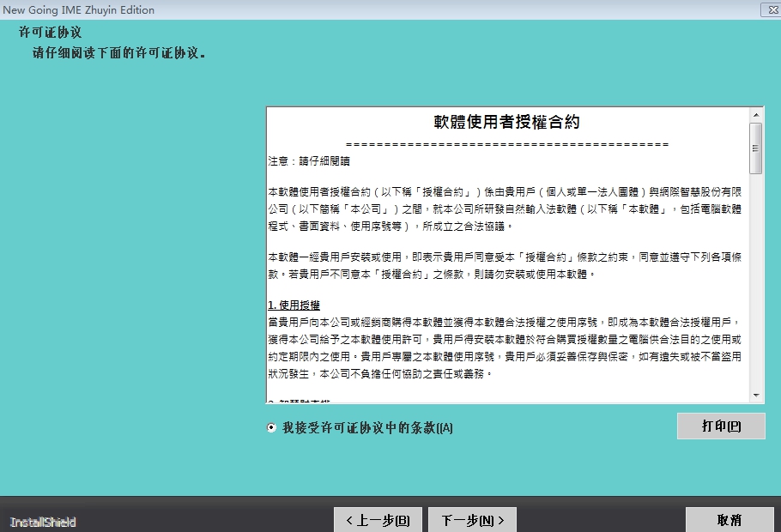The width and height of the screenshot is (781, 532).
Task: Click 下一步(N) to continue the installation
Action: (471, 518)
